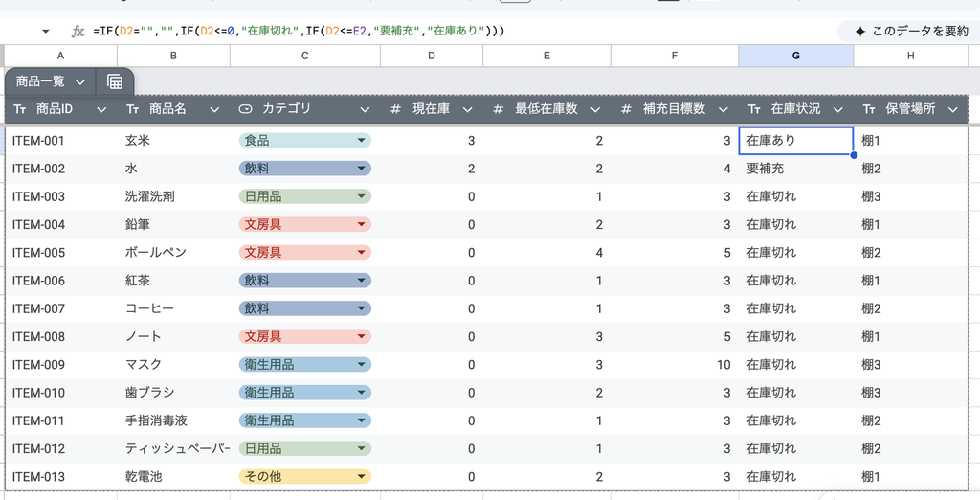Screen dimensions: 980x500
Task: Click the 在庫切れ status for ITEM-003
Action: [x=795, y=196]
